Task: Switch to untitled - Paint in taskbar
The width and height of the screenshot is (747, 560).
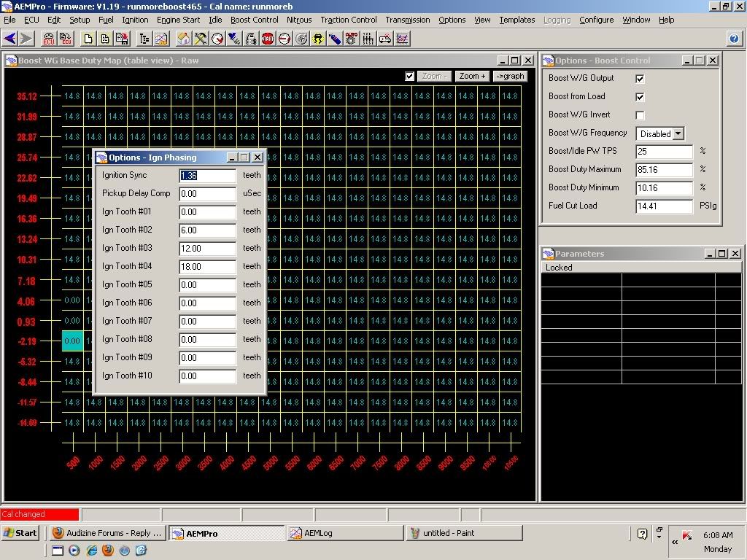Action: tap(465, 533)
